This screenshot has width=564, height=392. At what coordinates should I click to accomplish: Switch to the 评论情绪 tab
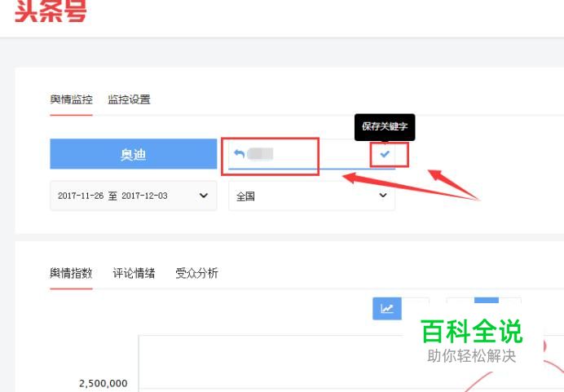point(134,273)
